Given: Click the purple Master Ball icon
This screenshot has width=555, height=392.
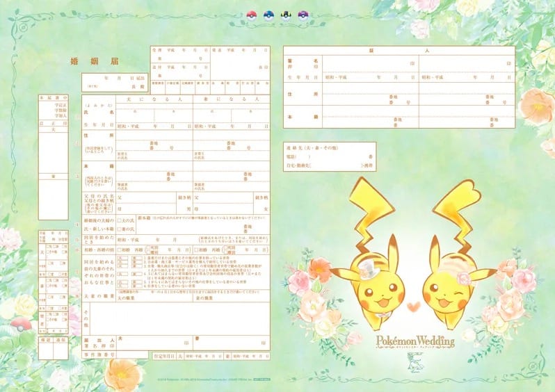Looking at the screenshot, I should pyautogui.click(x=302, y=14).
